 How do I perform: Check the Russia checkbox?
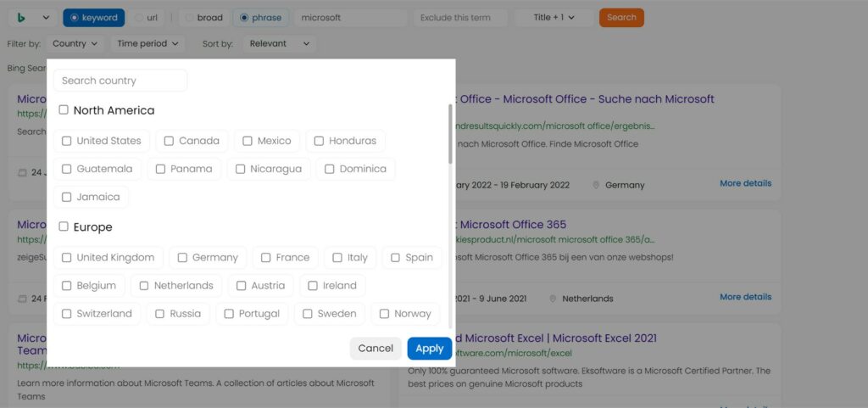click(159, 314)
